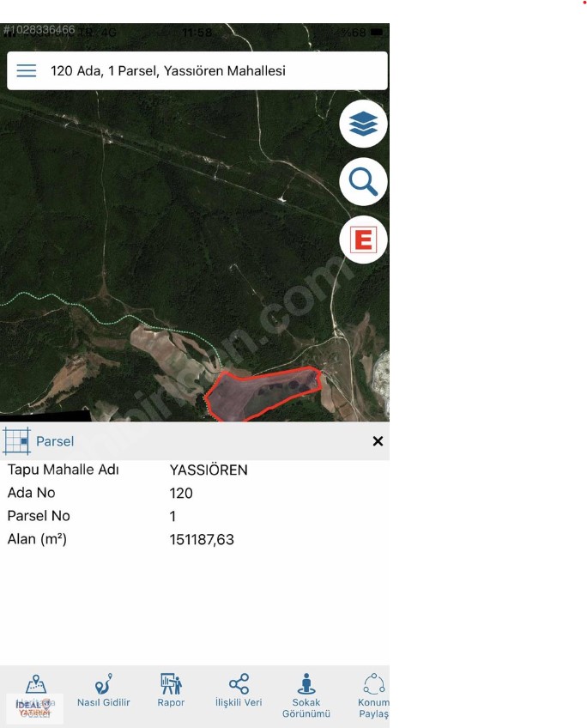Screen dimensions: 587x728
Task: Select the Alan (m²) value 151187,63
Action: coord(202,539)
